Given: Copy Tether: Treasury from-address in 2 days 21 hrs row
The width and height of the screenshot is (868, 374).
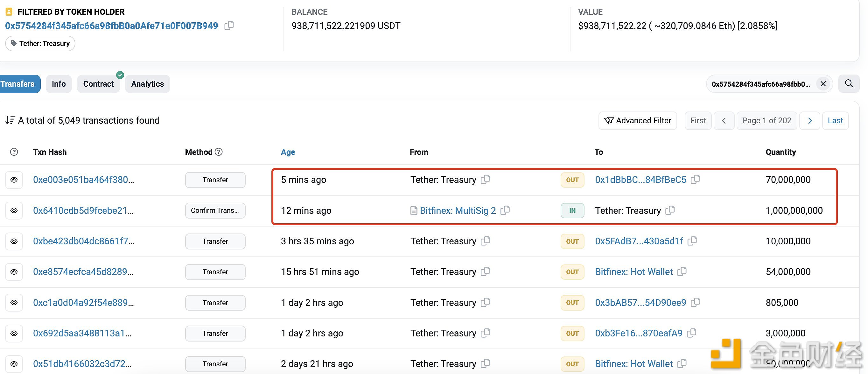Looking at the screenshot, I should (485, 363).
